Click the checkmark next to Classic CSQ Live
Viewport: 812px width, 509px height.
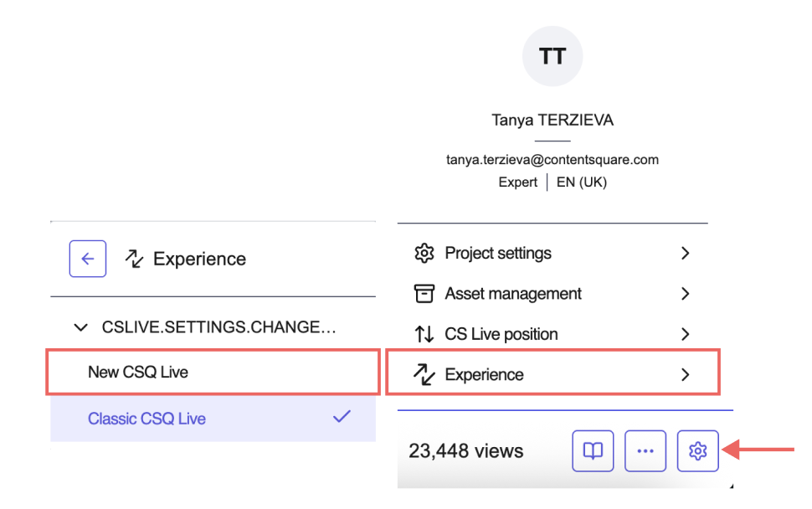(342, 416)
